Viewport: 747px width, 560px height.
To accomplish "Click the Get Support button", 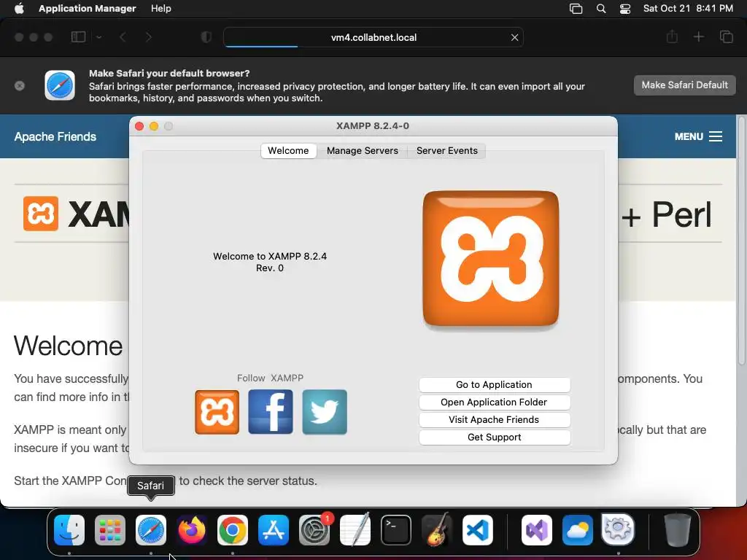I will (x=494, y=437).
